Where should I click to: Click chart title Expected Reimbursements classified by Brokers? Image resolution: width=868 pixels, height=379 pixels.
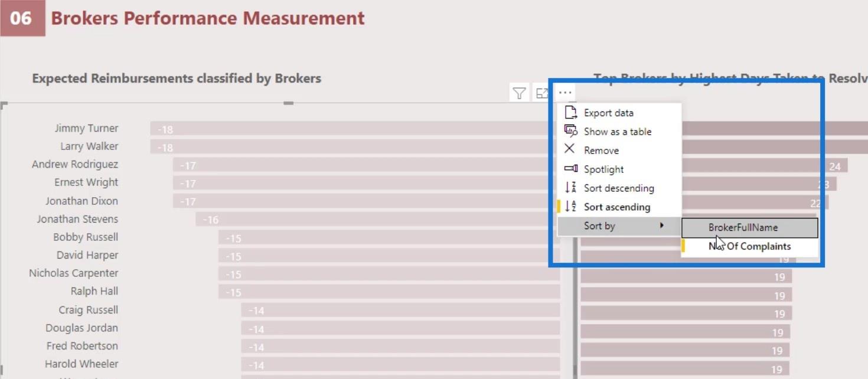177,79
